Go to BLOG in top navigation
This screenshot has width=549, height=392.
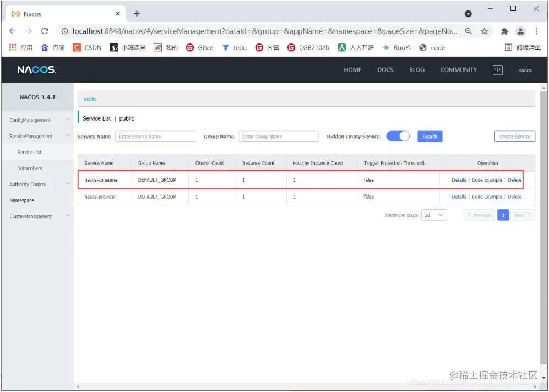(x=417, y=70)
